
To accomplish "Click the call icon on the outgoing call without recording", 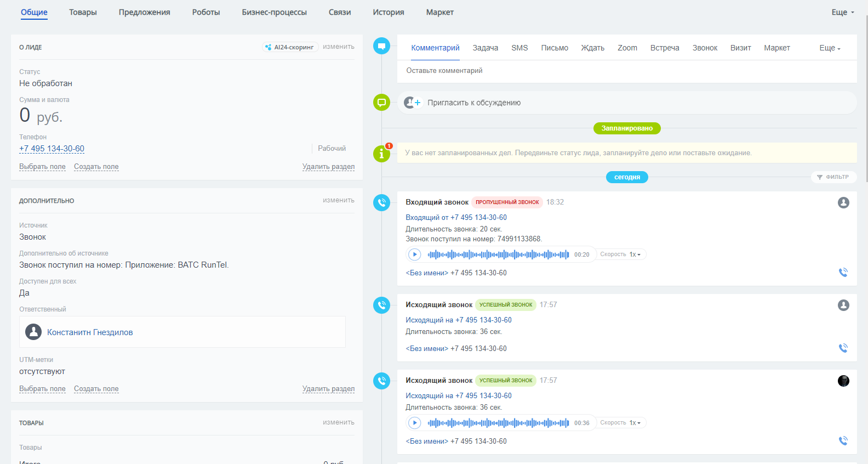I will 843,348.
